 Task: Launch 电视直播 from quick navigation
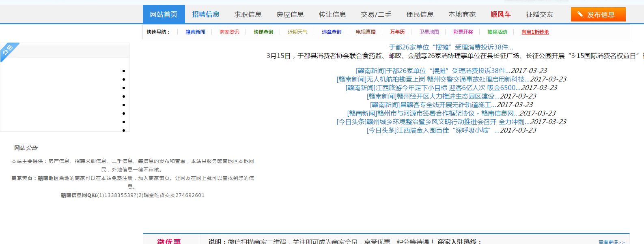click(366, 32)
